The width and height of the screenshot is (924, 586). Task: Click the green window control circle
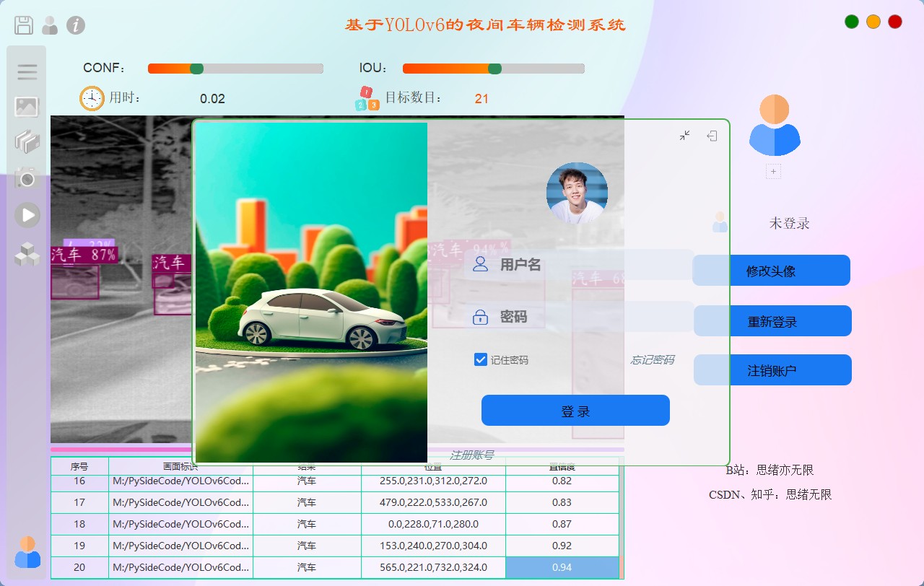click(852, 22)
